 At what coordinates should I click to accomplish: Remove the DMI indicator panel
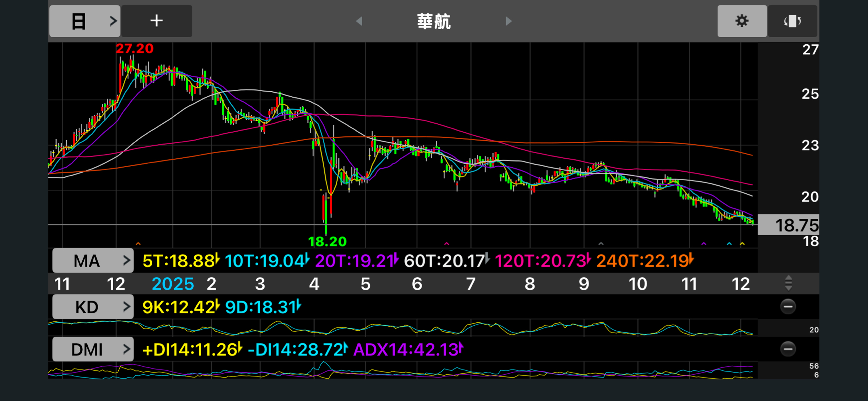tap(788, 349)
